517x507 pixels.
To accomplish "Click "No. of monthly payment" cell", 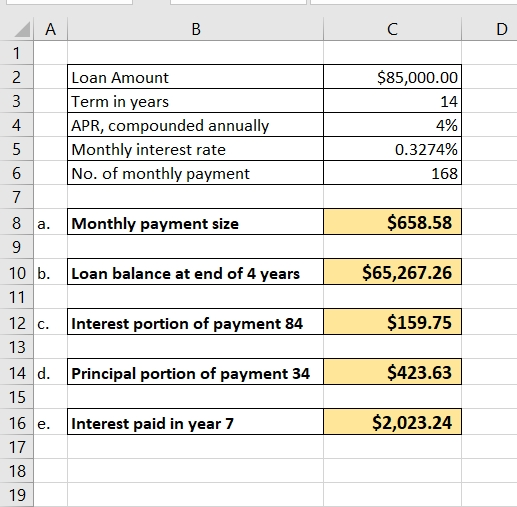I will 195,173.
